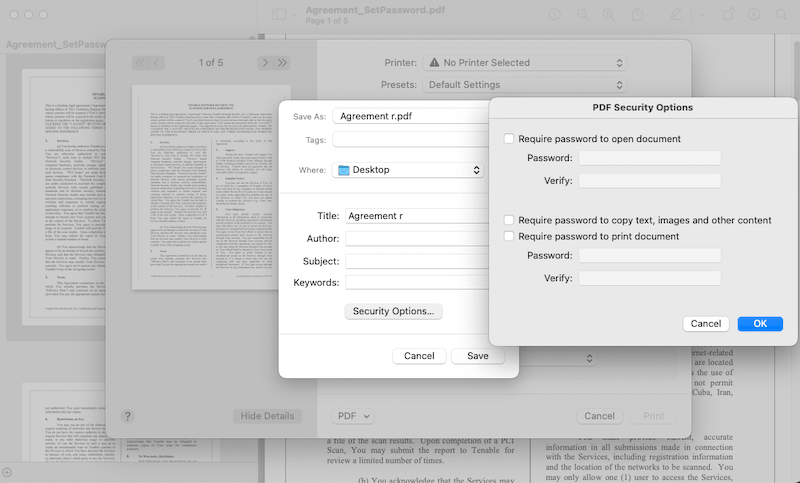800x483 pixels.
Task: Zoom out the document in Preview toolbar
Action: [x=582, y=15]
